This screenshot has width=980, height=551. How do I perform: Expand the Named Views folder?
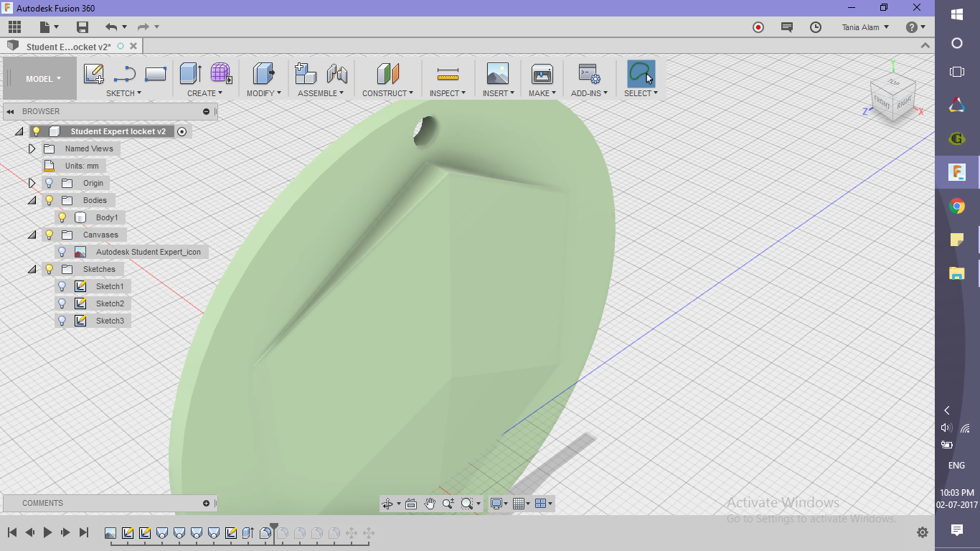[32, 149]
